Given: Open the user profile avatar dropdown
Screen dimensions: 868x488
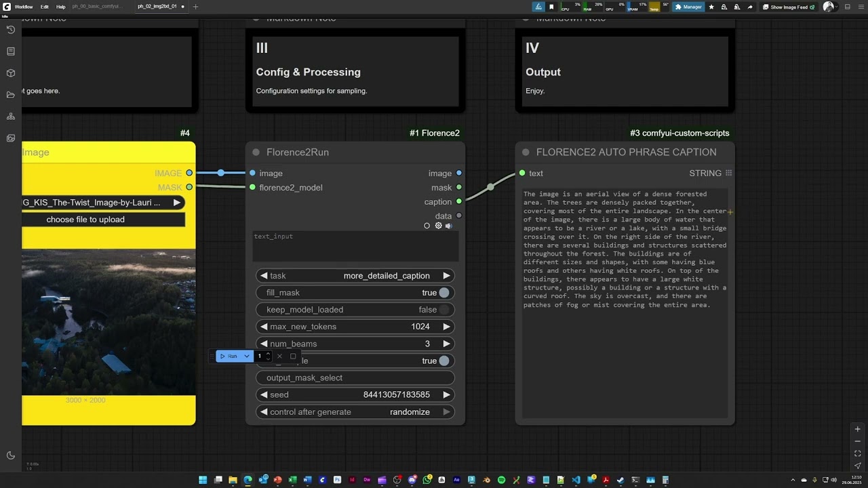Looking at the screenshot, I should point(831,7).
